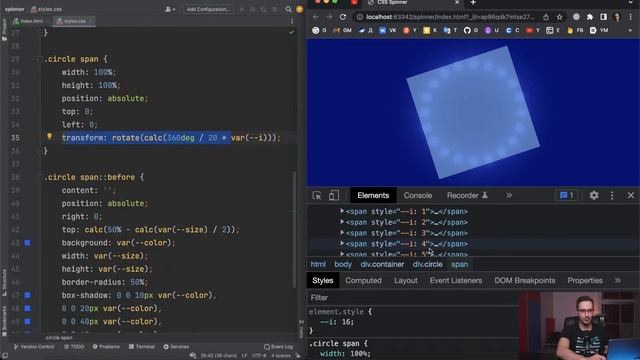This screenshot has height=360, width=640.
Task: Click the search magnifier icon in IDE toolbar
Action: point(289,9)
